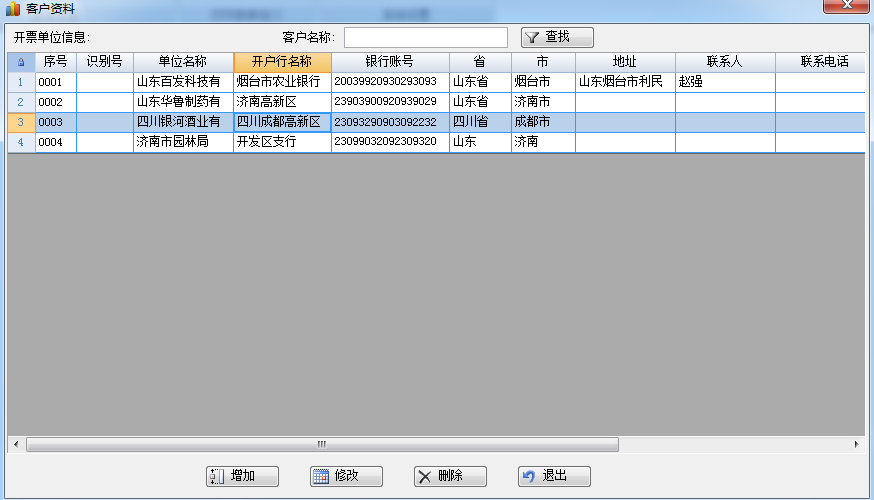Click the 单位名称 column header
Viewport: 874px width, 500px height.
pyautogui.click(x=183, y=62)
